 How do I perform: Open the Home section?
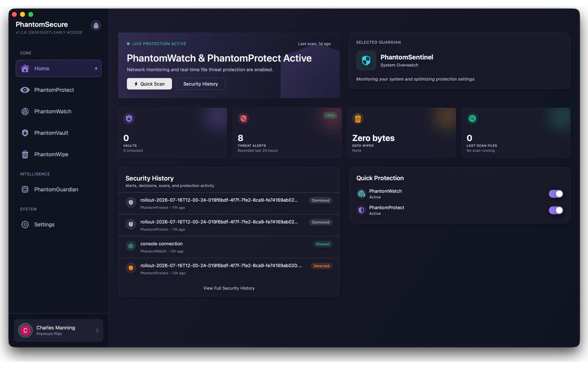[59, 68]
